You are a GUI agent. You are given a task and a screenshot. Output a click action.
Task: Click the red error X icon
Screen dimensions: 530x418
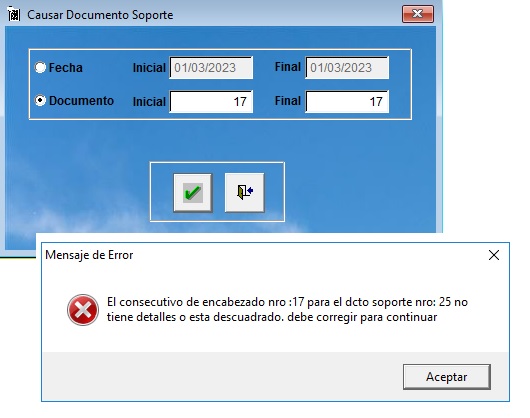83,310
